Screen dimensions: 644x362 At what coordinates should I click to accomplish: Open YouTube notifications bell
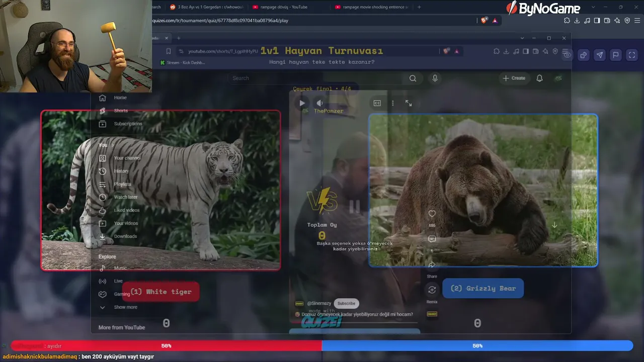click(x=539, y=78)
